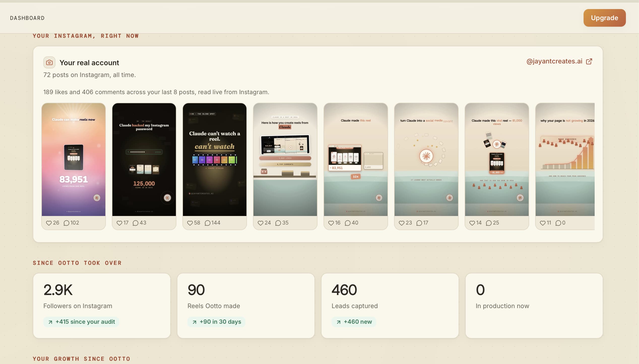Open the 'Claude made this reel' thumbnail

click(x=356, y=159)
